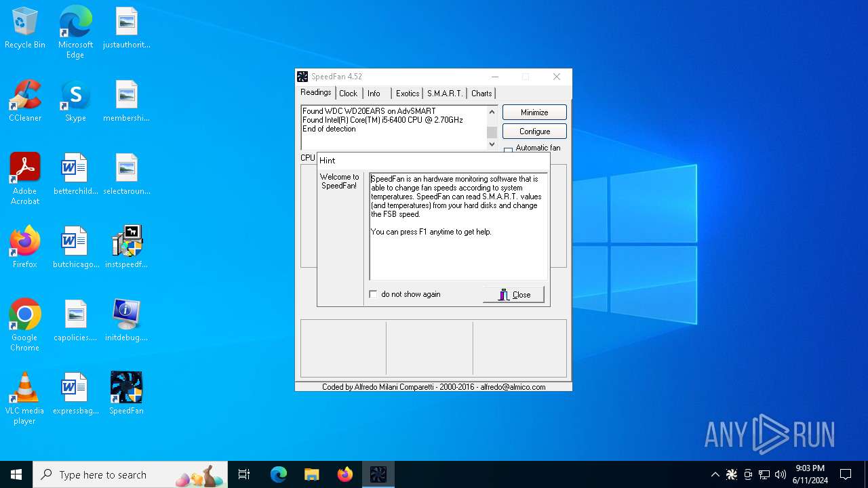The width and height of the screenshot is (868, 488).
Task: Open Task View from the taskbar
Action: coord(244,474)
